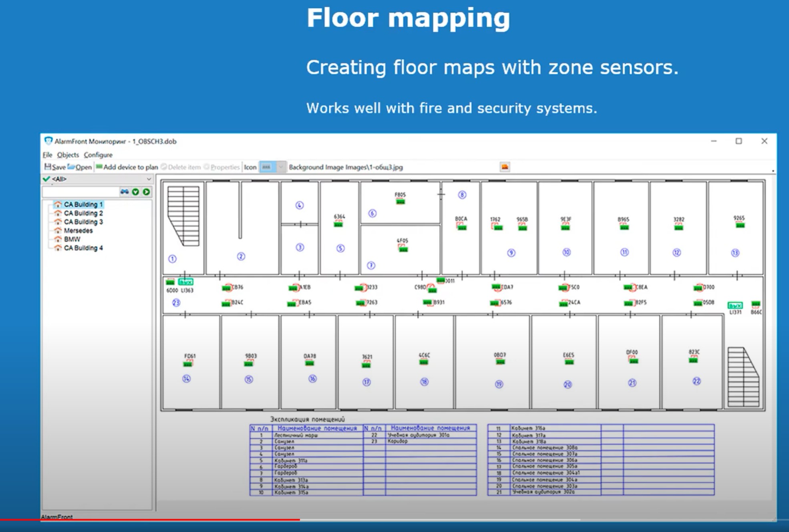Viewport: 789px width, 532px height.
Task: Select sensor 6364 on the floor plan
Action: tap(338, 224)
